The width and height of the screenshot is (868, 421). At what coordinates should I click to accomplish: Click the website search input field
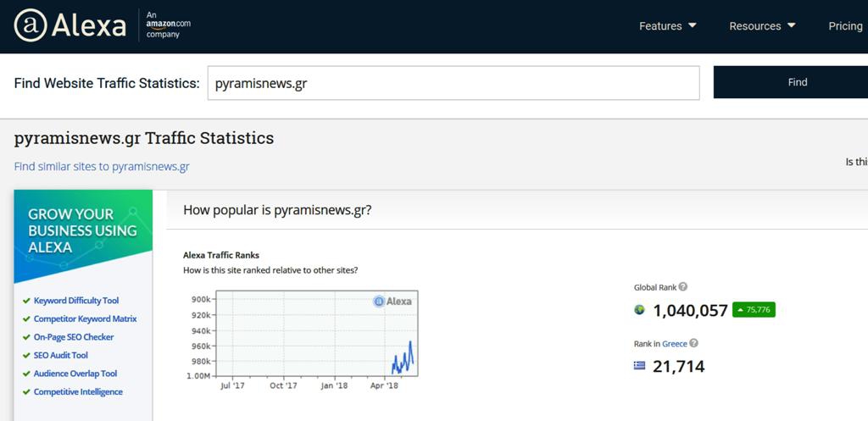point(453,83)
